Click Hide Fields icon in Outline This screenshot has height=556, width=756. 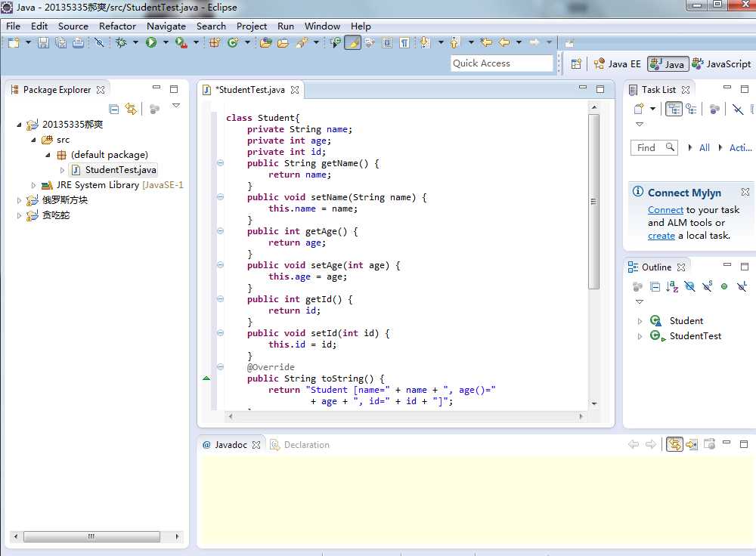point(689,286)
